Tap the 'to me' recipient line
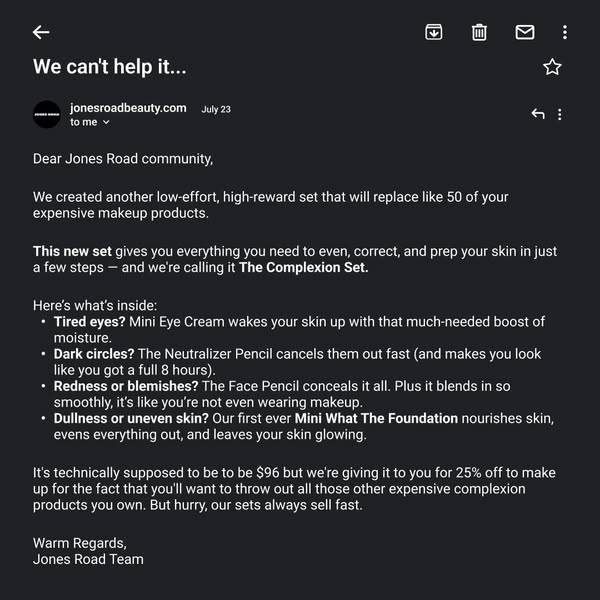Image resolution: width=600 pixels, height=600 pixels. click(84, 122)
